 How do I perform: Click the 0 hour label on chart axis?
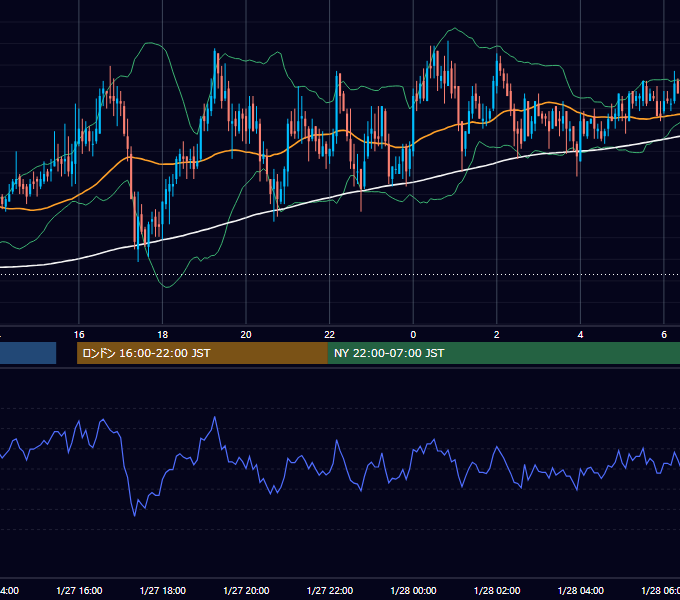[413, 334]
